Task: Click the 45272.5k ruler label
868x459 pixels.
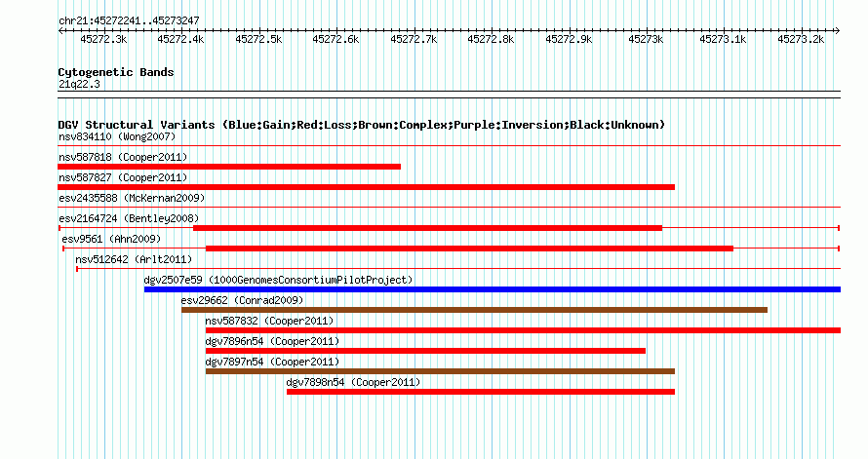Action: [x=258, y=39]
